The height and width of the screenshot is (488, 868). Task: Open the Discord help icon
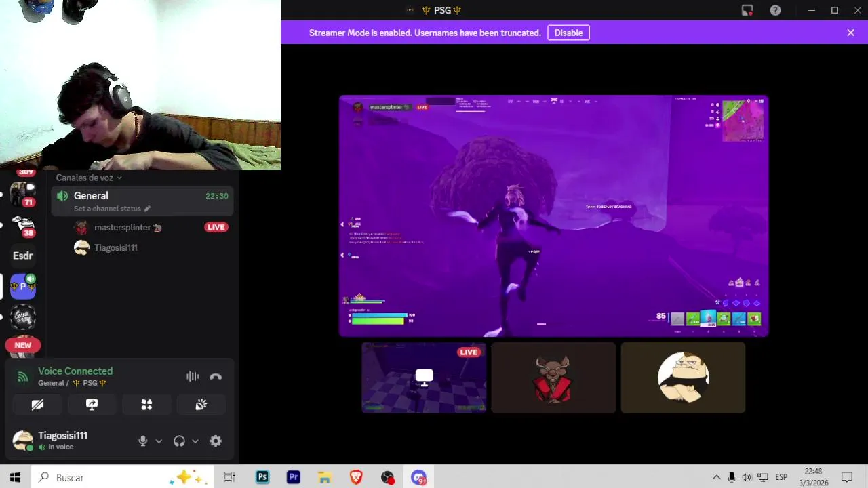click(x=775, y=10)
